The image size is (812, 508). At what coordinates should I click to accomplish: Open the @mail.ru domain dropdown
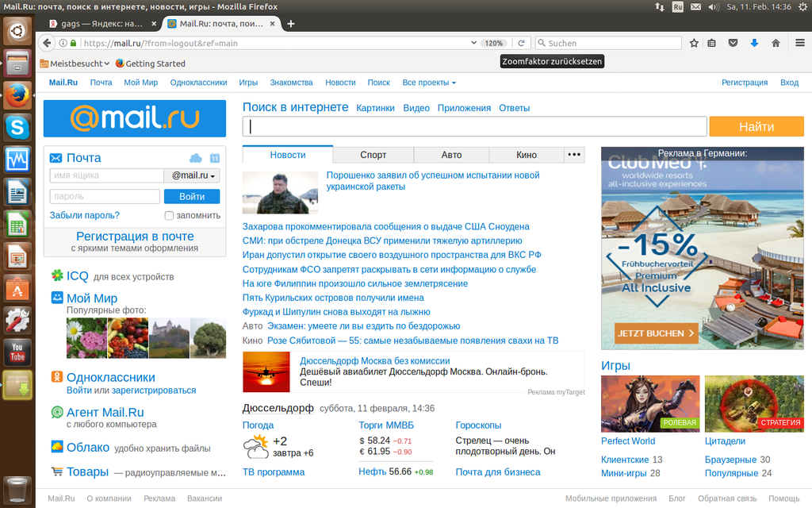tap(192, 175)
